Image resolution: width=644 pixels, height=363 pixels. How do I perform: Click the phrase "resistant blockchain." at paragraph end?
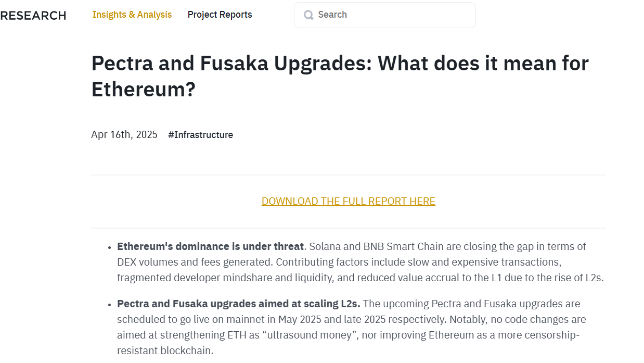point(165,351)
